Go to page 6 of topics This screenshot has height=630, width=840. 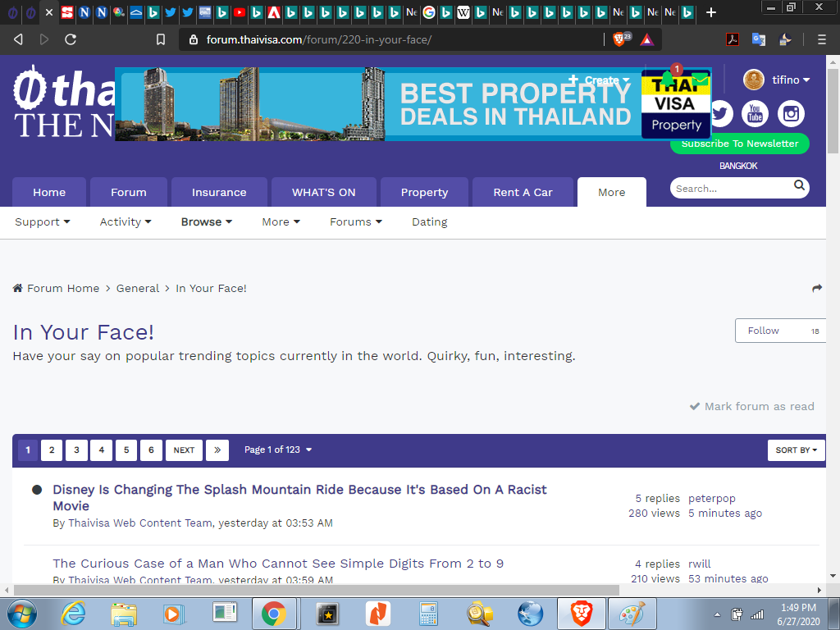[151, 450]
